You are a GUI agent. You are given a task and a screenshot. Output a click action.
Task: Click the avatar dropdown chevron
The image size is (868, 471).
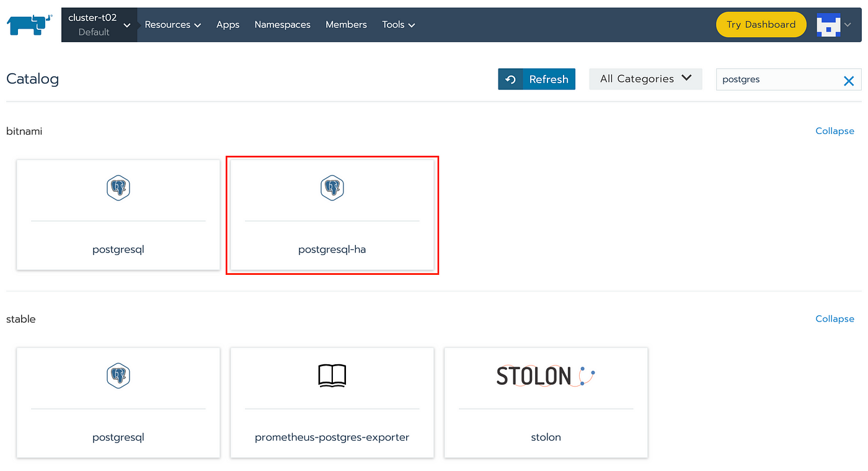click(x=848, y=25)
